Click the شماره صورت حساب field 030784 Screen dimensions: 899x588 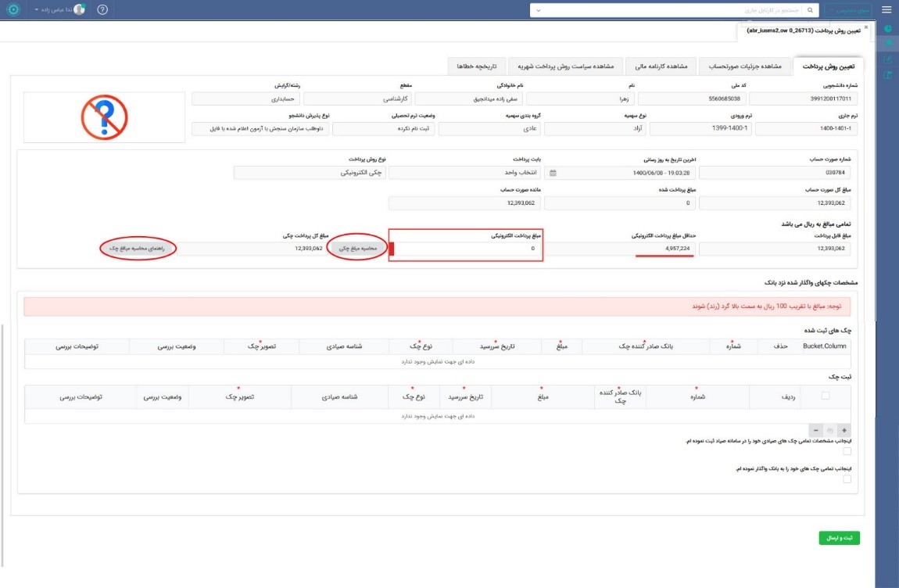point(775,173)
